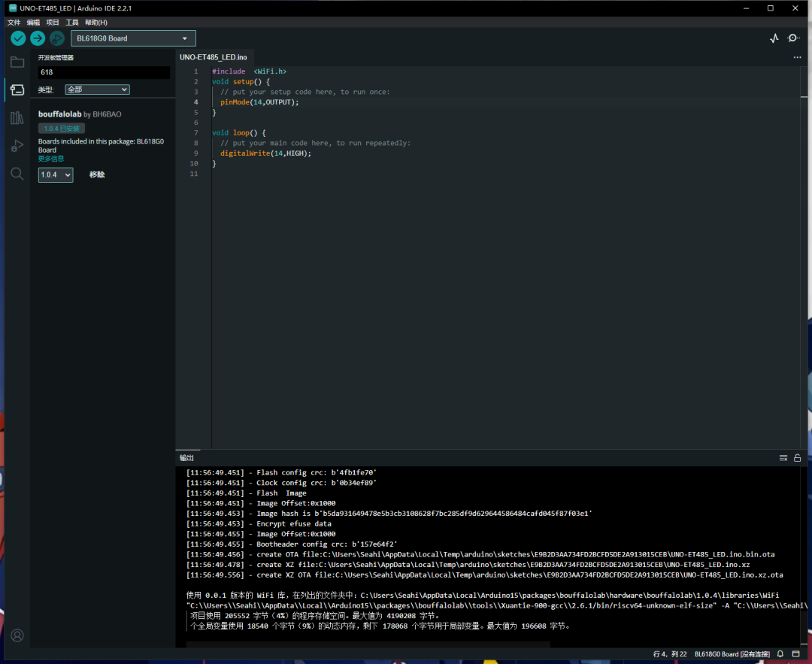Open the Sketchbook folder sidebar icon
Screen dimensions: 812x664
[x=17, y=62]
